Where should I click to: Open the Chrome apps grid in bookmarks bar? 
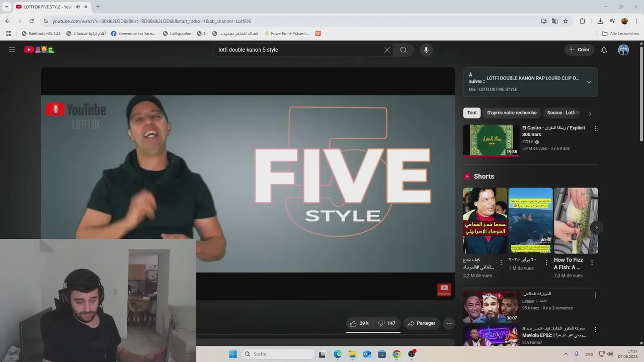(9, 34)
